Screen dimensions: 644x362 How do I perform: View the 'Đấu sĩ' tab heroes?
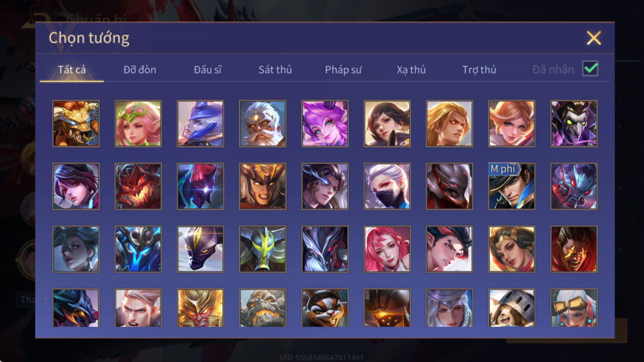(208, 70)
